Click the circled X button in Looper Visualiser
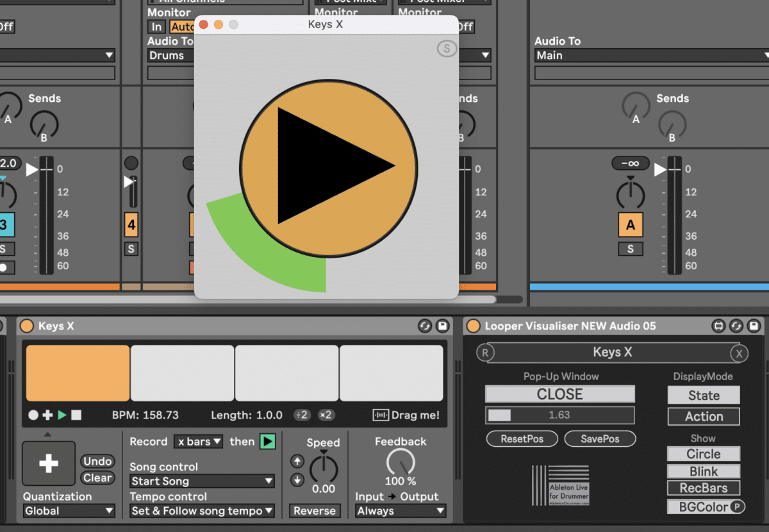 click(x=739, y=353)
